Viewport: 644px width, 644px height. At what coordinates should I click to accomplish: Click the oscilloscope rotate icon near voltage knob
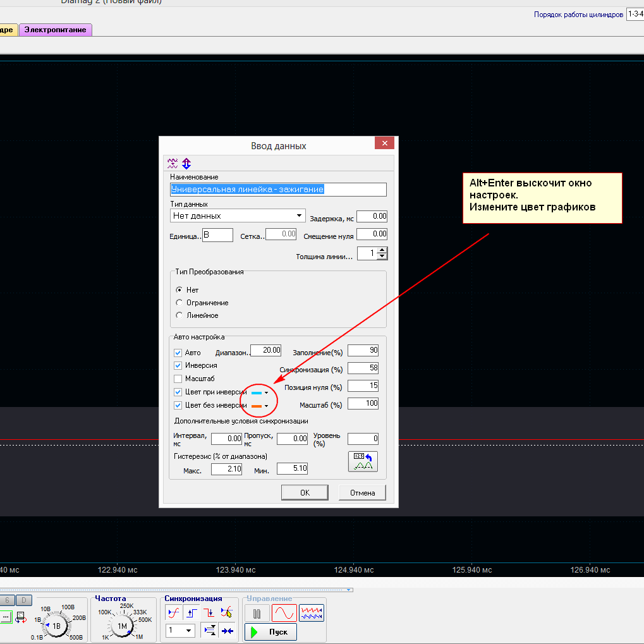tap(20, 617)
